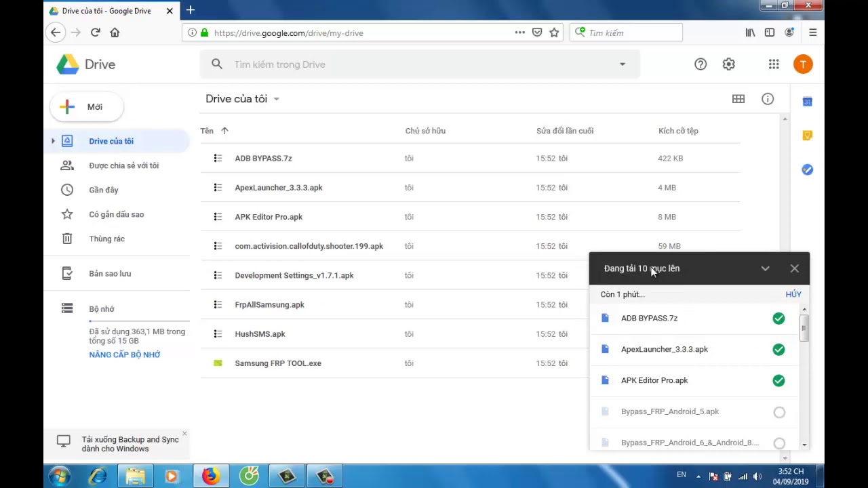Screen dimensions: 868x488
Task: Open Google Calendar side panel icon
Action: pyautogui.click(x=807, y=102)
